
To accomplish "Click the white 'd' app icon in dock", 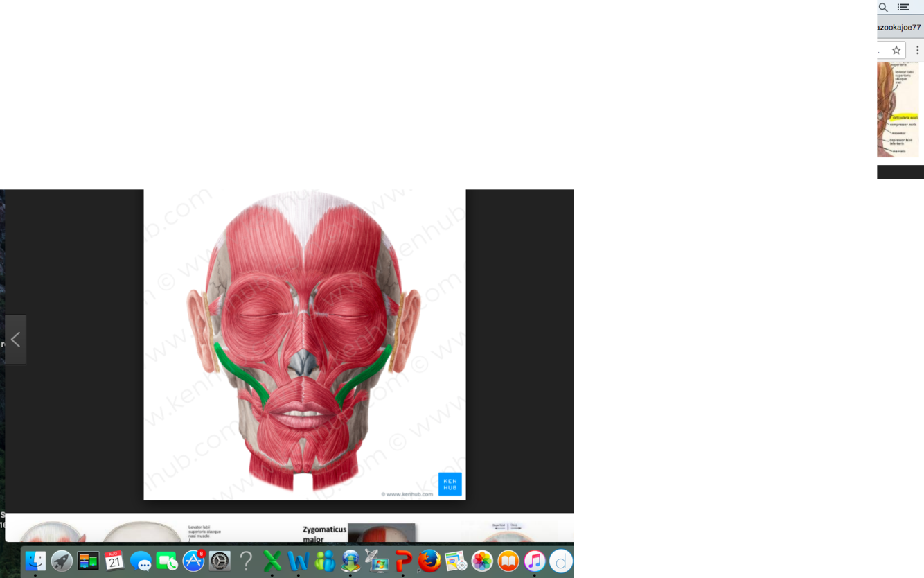I will tap(561, 561).
